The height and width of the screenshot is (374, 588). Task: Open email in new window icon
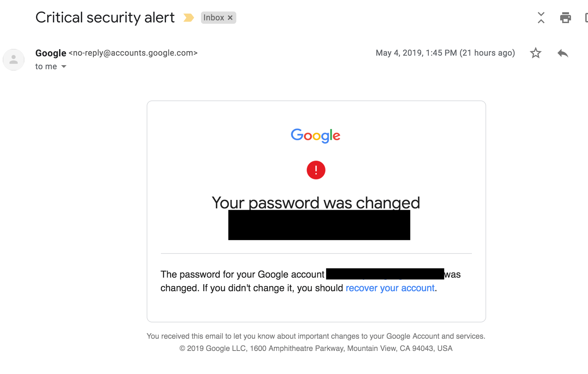586,18
